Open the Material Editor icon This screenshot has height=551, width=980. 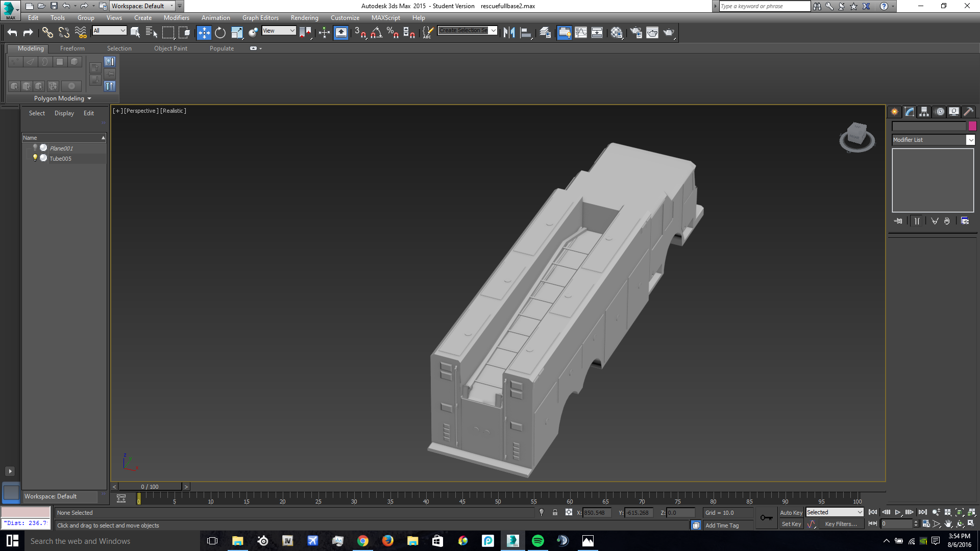click(617, 33)
